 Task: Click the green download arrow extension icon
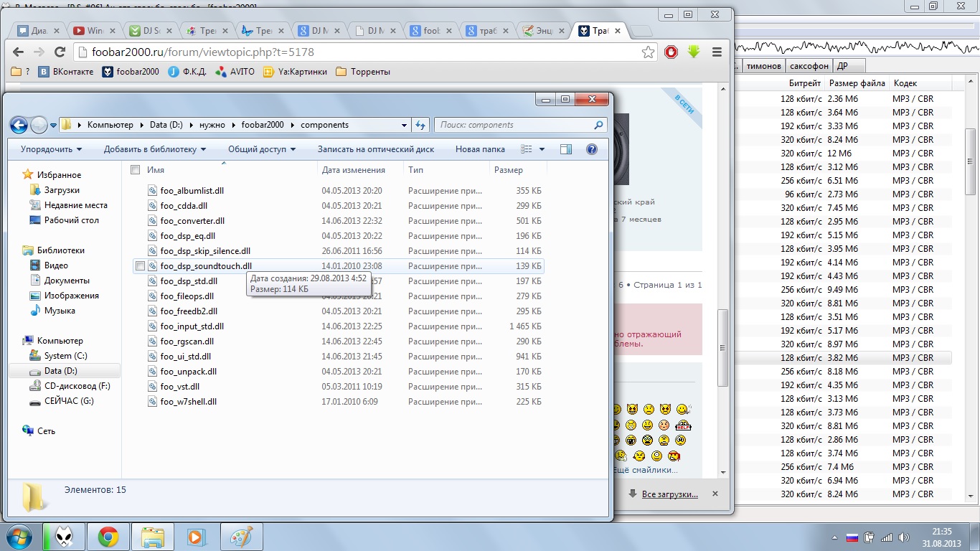tap(694, 52)
